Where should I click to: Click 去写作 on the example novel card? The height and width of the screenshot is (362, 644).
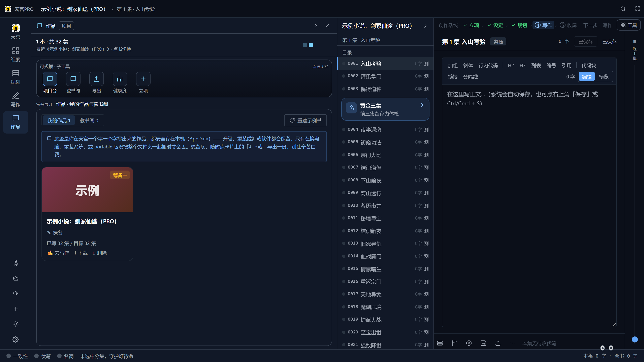pyautogui.click(x=58, y=253)
